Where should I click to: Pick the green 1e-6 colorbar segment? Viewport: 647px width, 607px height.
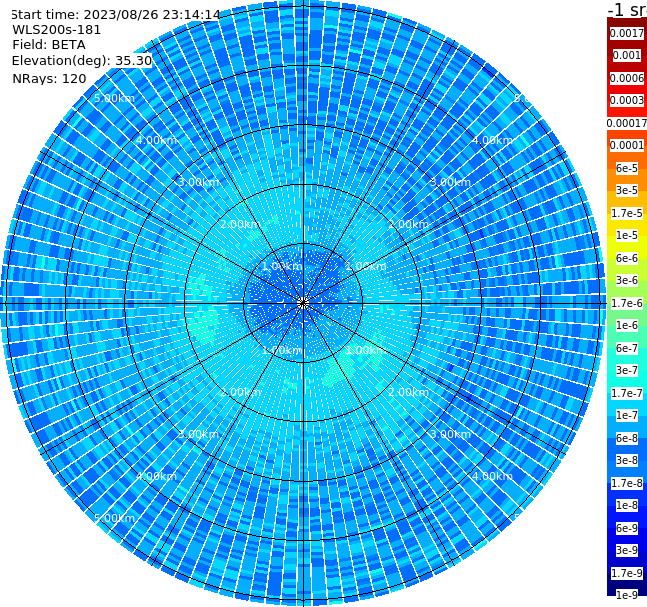coord(627,325)
